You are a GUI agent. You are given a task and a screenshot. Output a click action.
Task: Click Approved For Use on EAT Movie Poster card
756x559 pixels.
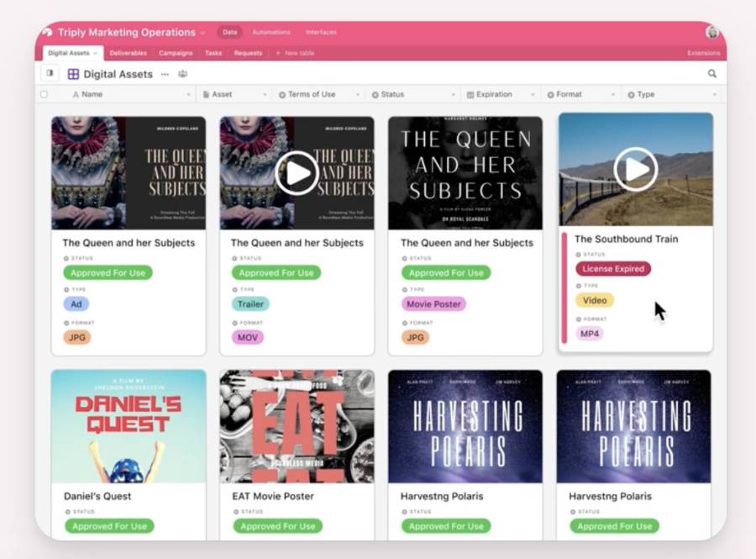(278, 526)
